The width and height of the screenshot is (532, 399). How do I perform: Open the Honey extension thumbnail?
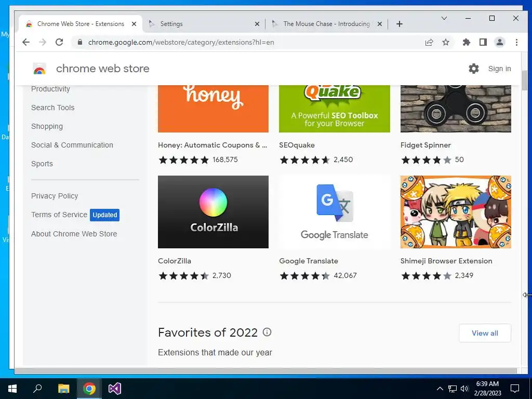(213, 109)
